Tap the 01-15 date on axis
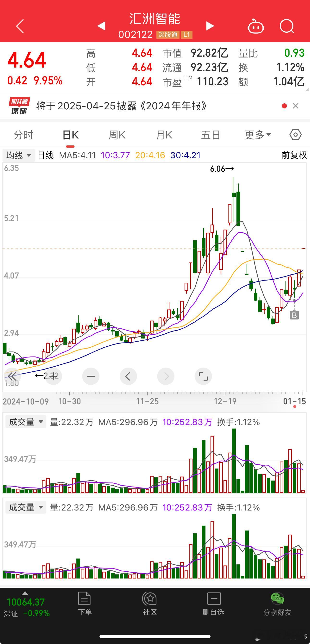310x644 pixels. tap(295, 401)
